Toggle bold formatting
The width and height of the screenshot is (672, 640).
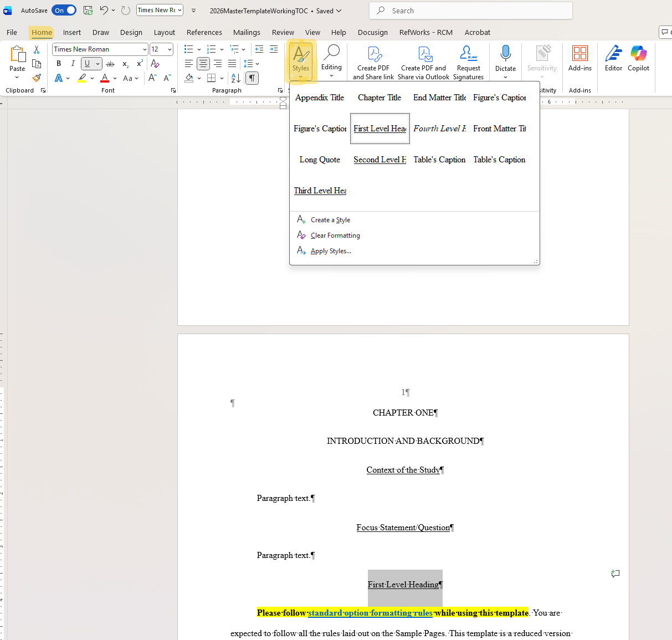click(58, 63)
